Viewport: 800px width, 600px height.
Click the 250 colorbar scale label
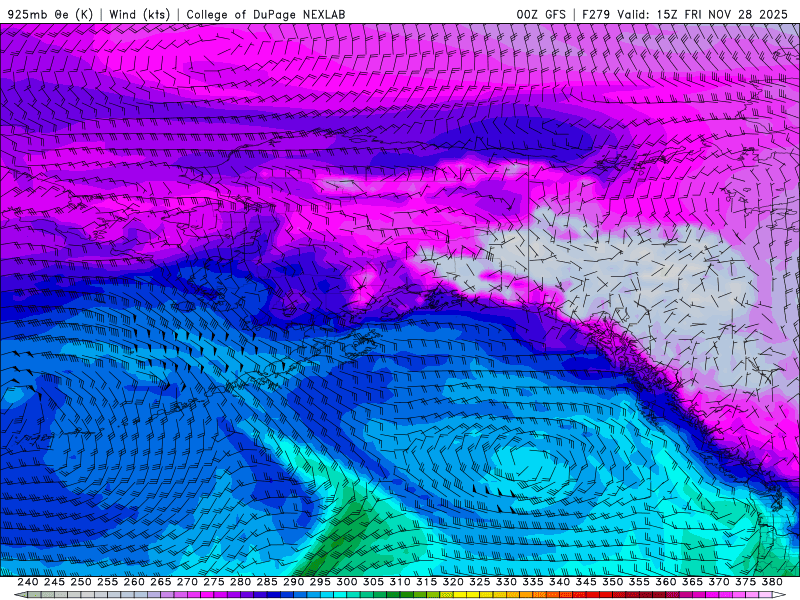point(81,582)
